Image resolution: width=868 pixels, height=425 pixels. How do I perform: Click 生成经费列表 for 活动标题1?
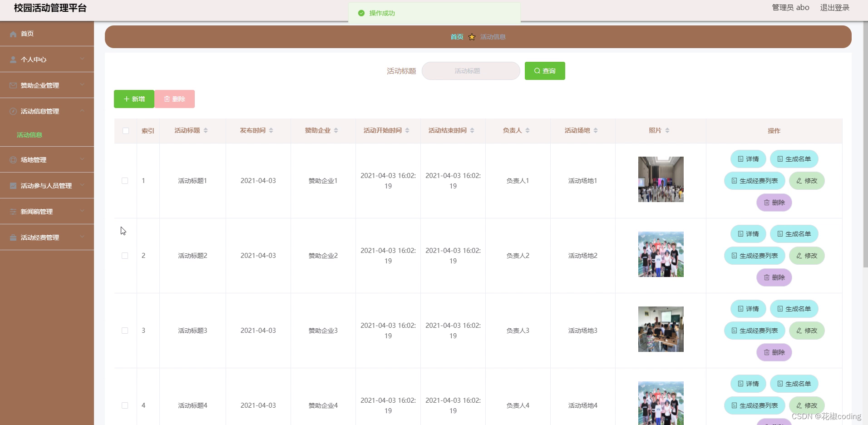(755, 181)
